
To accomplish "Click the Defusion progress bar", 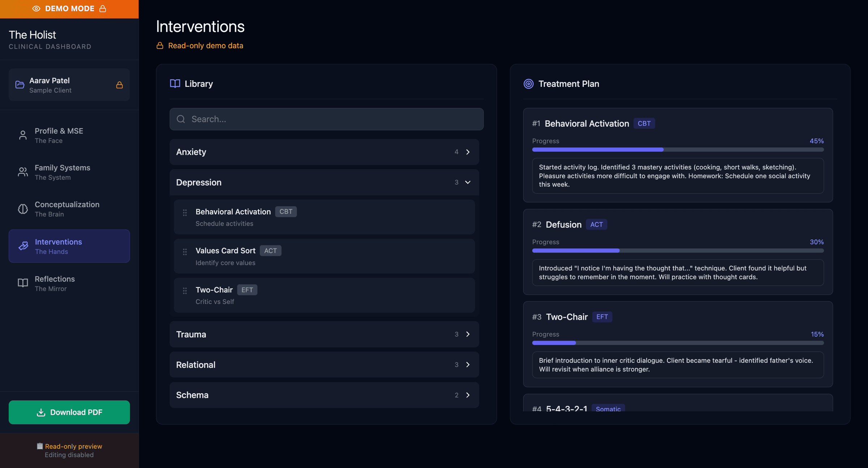I will [677, 250].
